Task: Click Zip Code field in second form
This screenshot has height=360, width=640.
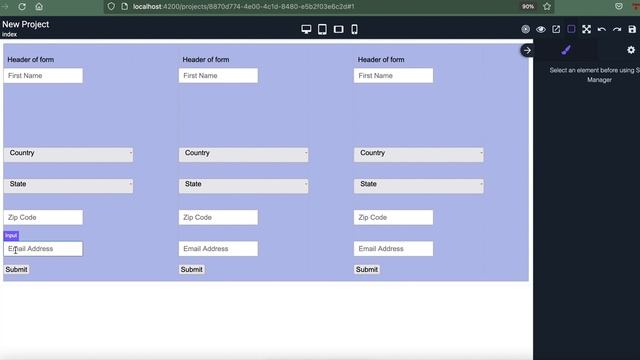Action: (x=218, y=218)
